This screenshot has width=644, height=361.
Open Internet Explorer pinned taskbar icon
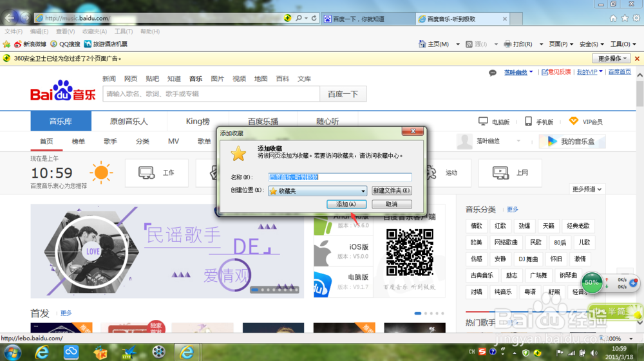coord(41,353)
